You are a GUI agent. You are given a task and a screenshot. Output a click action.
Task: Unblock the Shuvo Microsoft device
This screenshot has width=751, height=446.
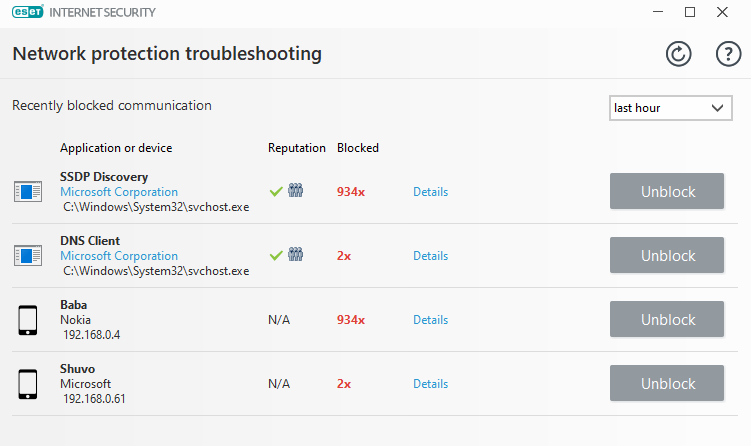(667, 384)
